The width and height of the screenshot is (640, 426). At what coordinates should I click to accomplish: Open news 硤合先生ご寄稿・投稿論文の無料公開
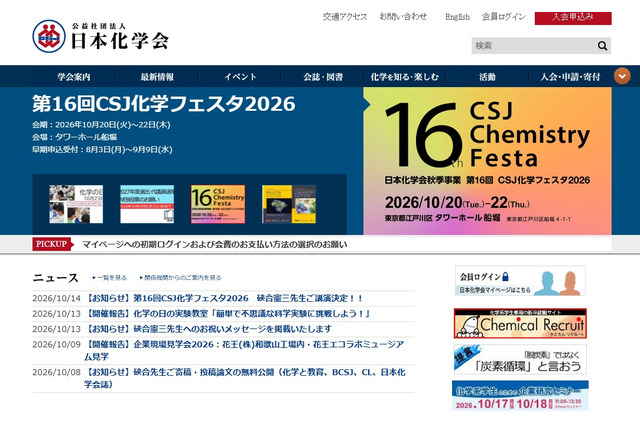click(x=245, y=378)
